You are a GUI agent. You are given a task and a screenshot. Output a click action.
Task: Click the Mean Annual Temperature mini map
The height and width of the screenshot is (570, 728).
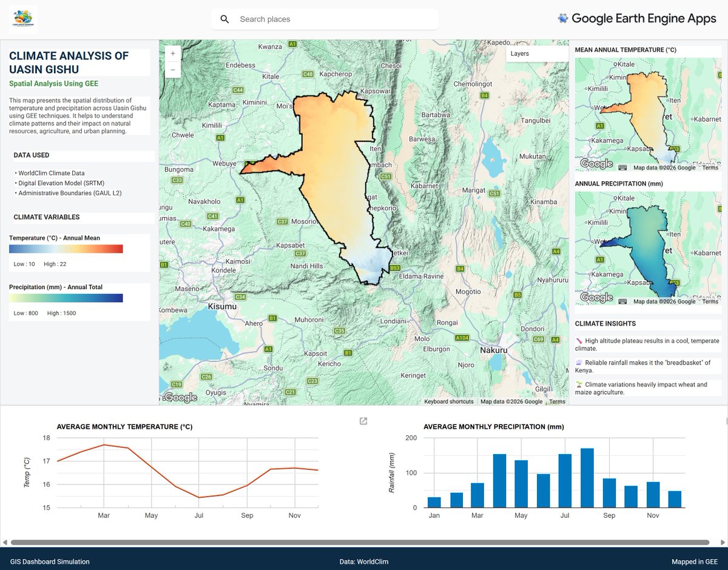649,114
